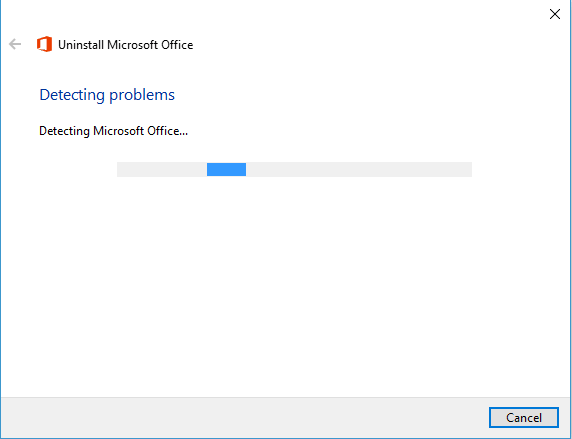
Task: Click the empty white area below progress bar
Action: 286,285
